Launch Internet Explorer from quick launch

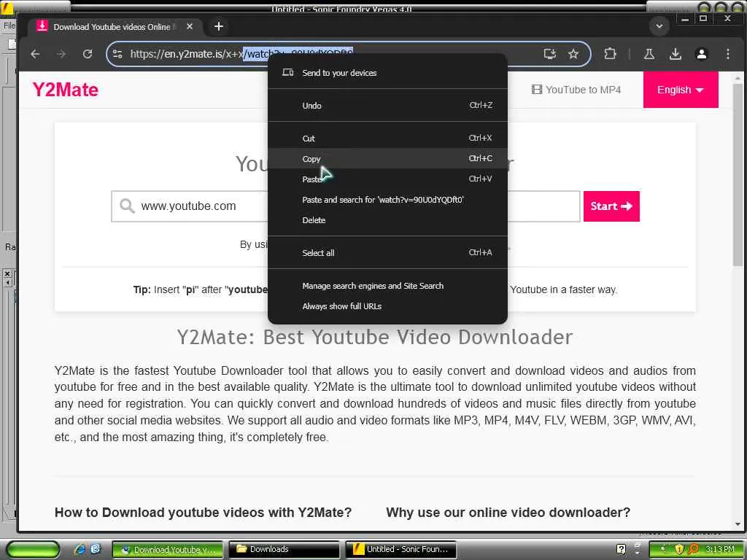tap(80, 549)
